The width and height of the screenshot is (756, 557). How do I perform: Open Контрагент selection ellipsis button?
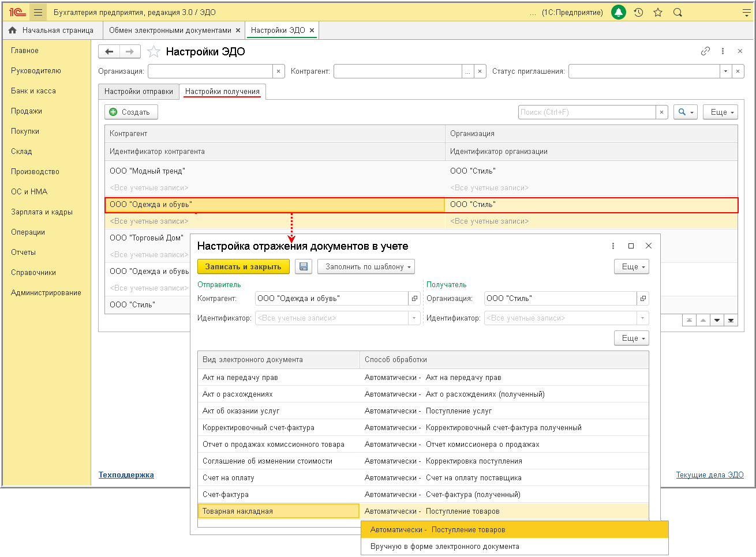coord(468,71)
